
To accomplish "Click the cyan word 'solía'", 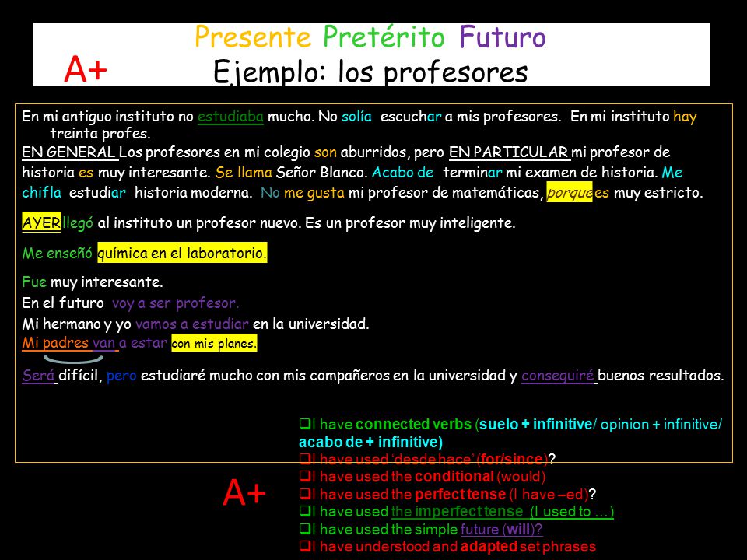I will (356, 116).
